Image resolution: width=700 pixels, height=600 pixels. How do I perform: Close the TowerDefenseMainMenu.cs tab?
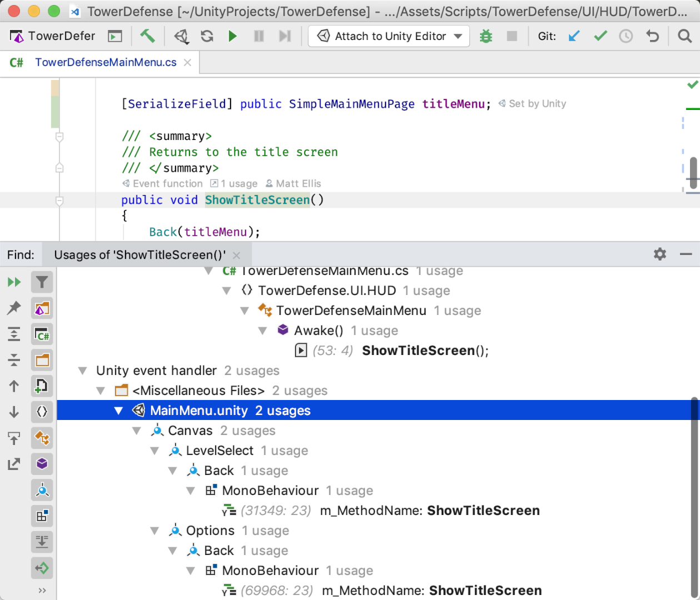pyautogui.click(x=188, y=62)
